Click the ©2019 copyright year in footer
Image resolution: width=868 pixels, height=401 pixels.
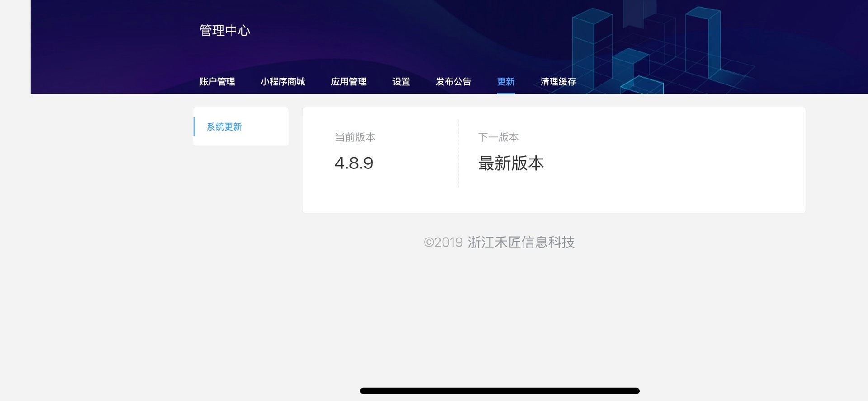click(x=443, y=242)
